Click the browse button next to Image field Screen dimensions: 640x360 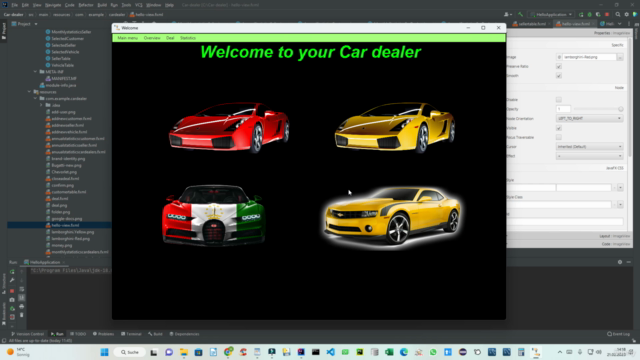tap(620, 57)
